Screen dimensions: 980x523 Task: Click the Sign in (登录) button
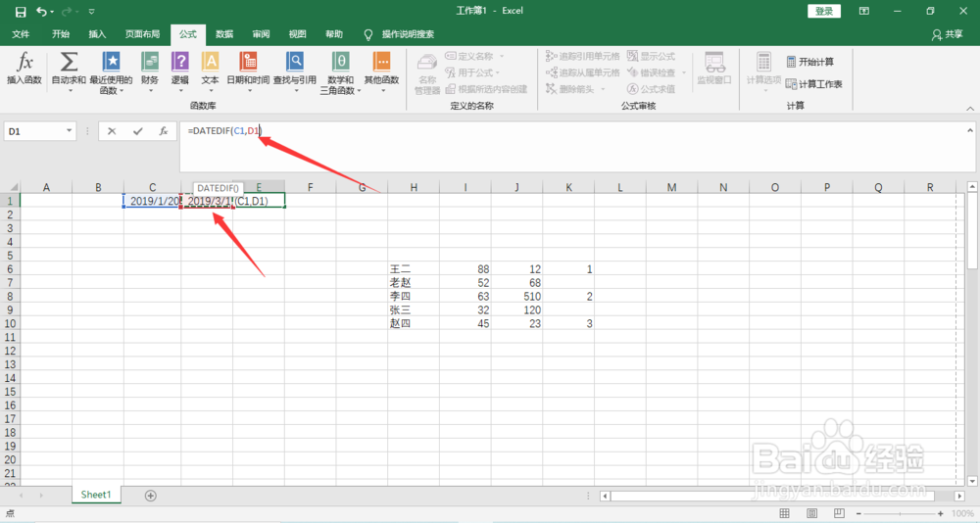[824, 11]
